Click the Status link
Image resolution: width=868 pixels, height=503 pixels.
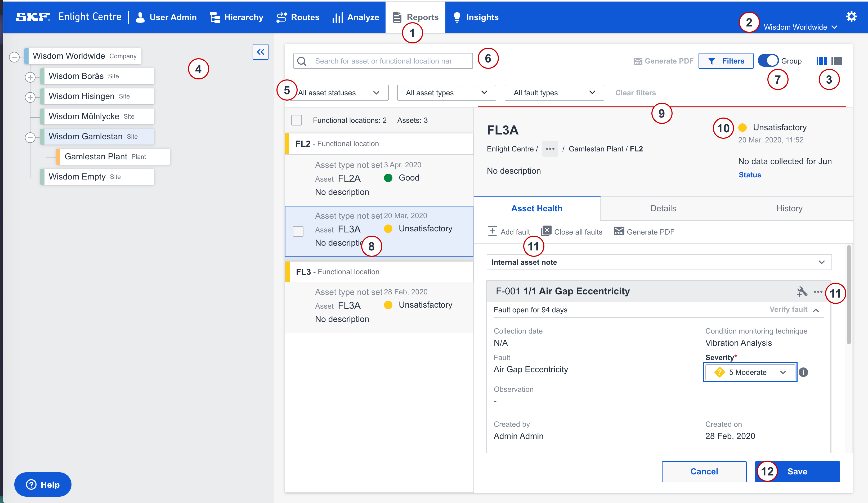[x=750, y=175]
